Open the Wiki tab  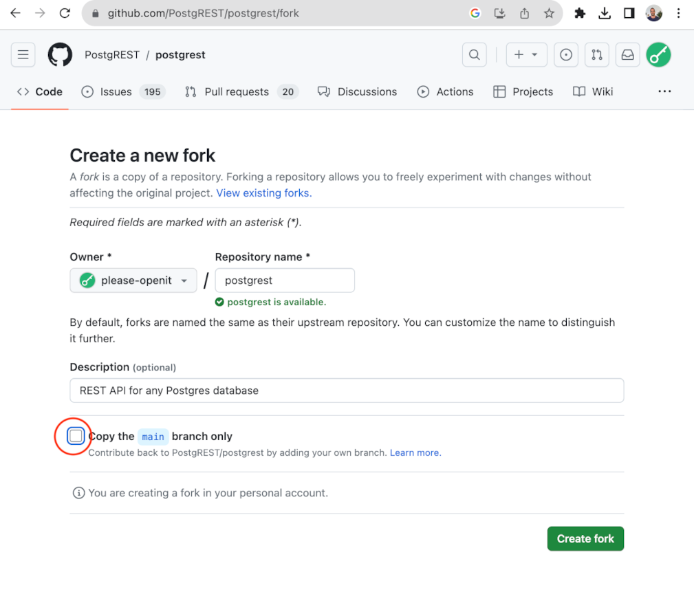pyautogui.click(x=593, y=91)
